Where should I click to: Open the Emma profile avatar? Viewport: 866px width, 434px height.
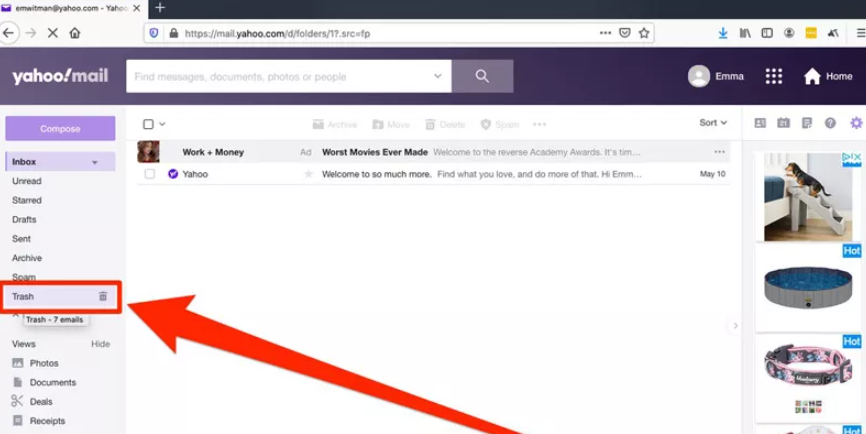coord(699,76)
